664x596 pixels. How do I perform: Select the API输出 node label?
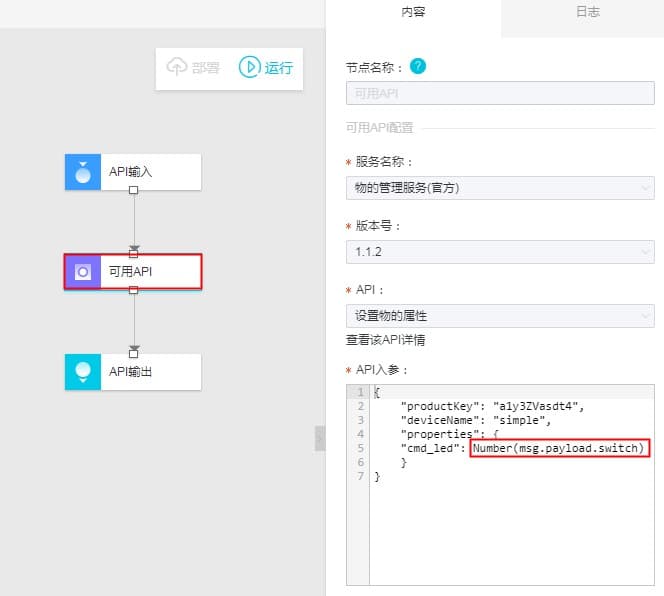point(130,371)
